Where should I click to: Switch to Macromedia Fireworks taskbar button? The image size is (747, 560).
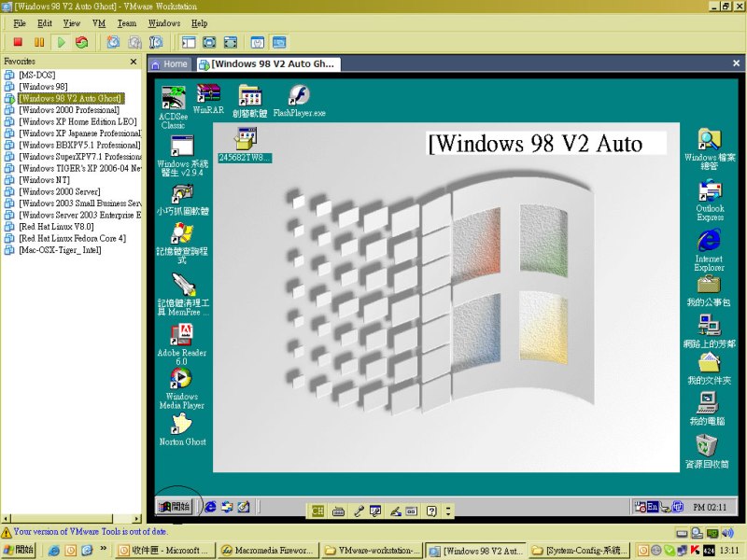click(x=268, y=551)
